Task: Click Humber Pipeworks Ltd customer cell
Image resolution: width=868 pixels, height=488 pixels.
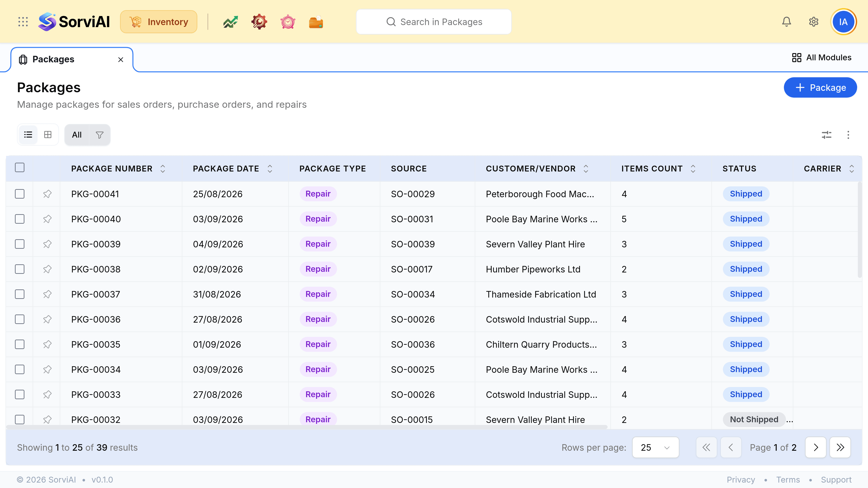Action: coord(533,269)
